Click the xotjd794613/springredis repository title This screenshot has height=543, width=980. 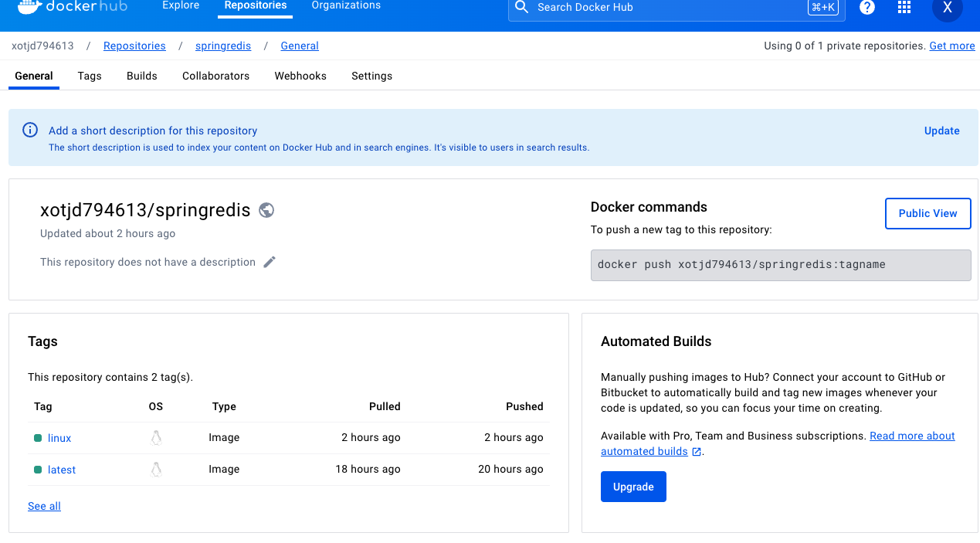[x=145, y=210]
